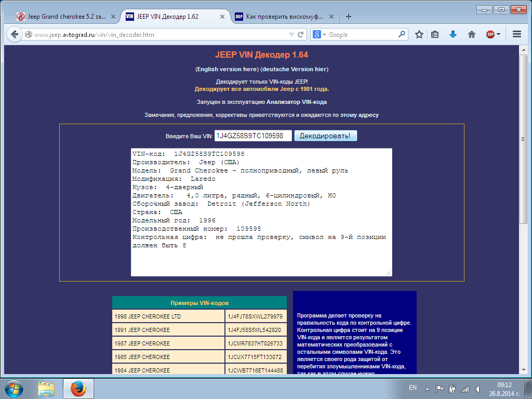Open the bookmarks list icon
The height and width of the screenshot is (399, 532).
click(435, 35)
